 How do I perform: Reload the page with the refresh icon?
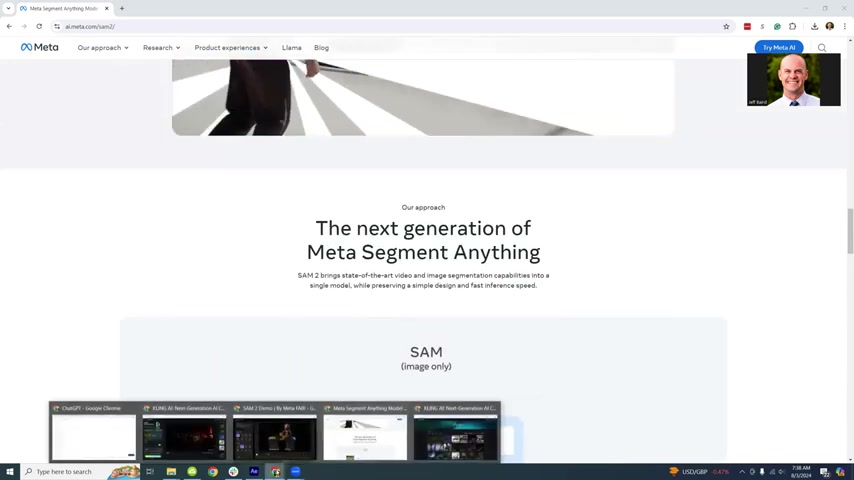[39, 26]
